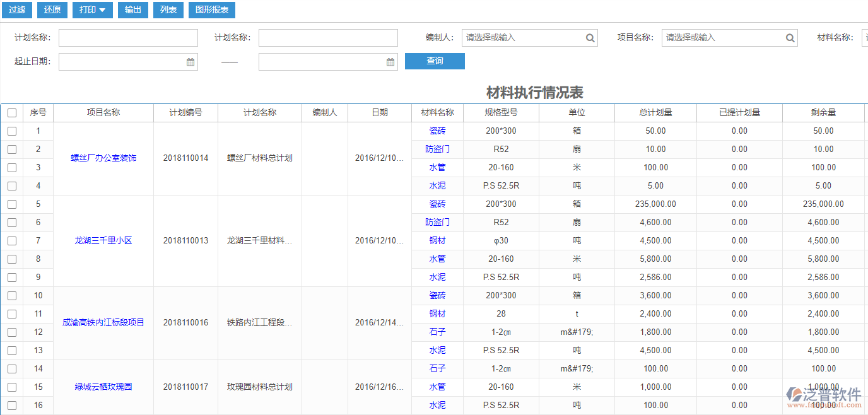Click the search magnifier in the 编制人 field
This screenshot has height=415, width=868.
pos(590,38)
